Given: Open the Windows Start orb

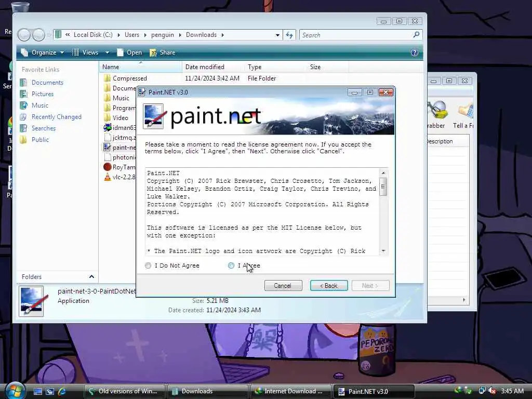Looking at the screenshot, I should pos(14,390).
